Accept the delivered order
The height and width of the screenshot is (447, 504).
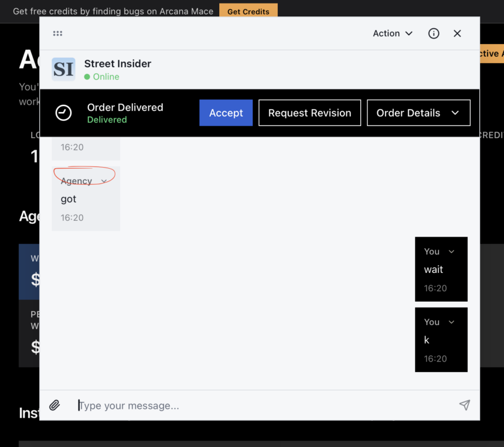coord(226,113)
